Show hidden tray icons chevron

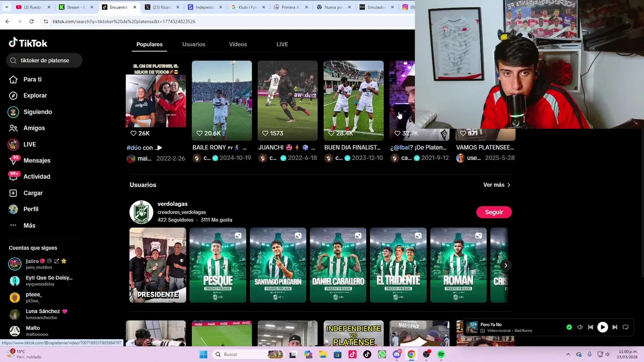[x=568, y=354]
